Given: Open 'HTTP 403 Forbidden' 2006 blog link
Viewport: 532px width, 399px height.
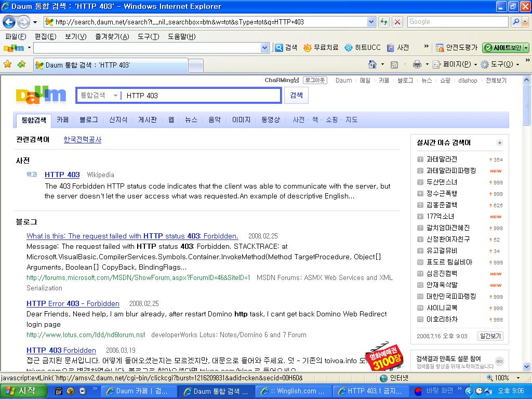Looking at the screenshot, I should pyautogui.click(x=61, y=350).
